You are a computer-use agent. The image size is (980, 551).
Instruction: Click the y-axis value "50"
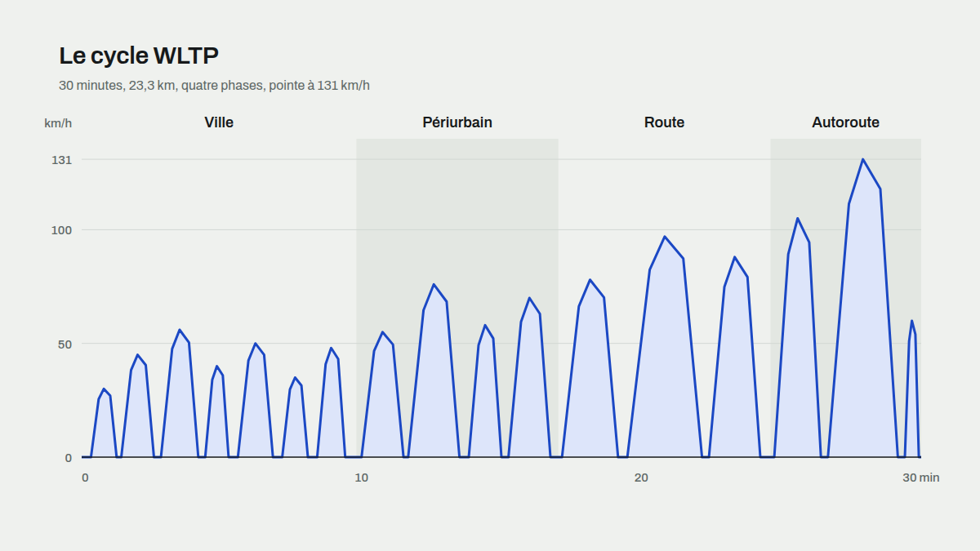pyautogui.click(x=65, y=344)
